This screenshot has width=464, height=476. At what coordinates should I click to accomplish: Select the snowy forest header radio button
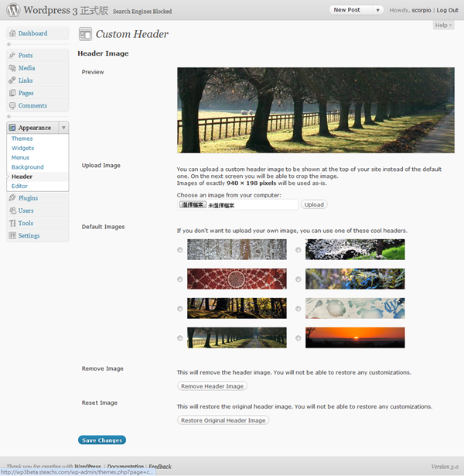pyautogui.click(x=180, y=250)
